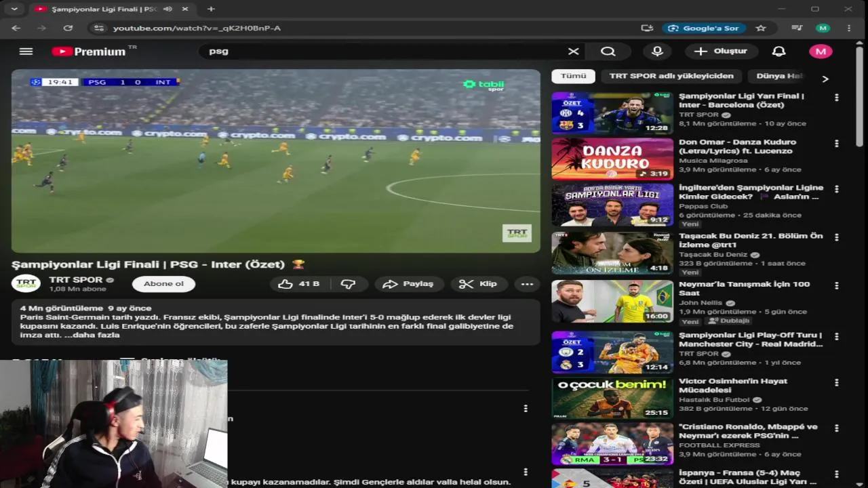Click the search magnifier button
Viewport: 868px width, 488px height.
(x=608, y=52)
